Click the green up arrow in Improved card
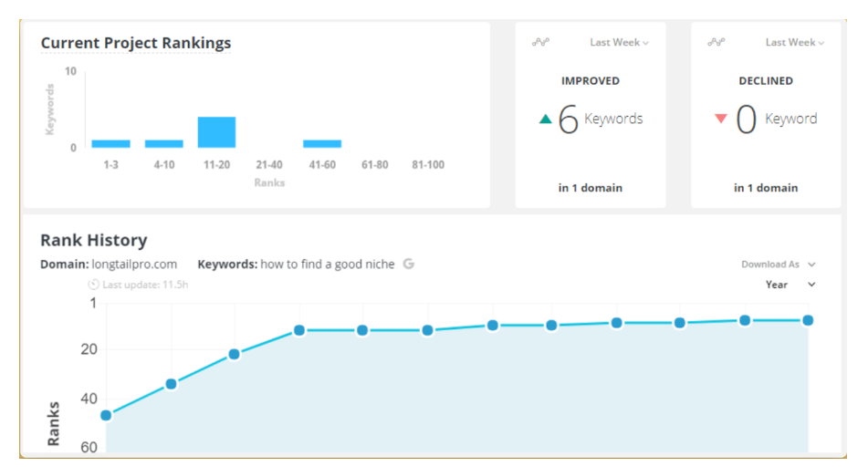 click(546, 119)
